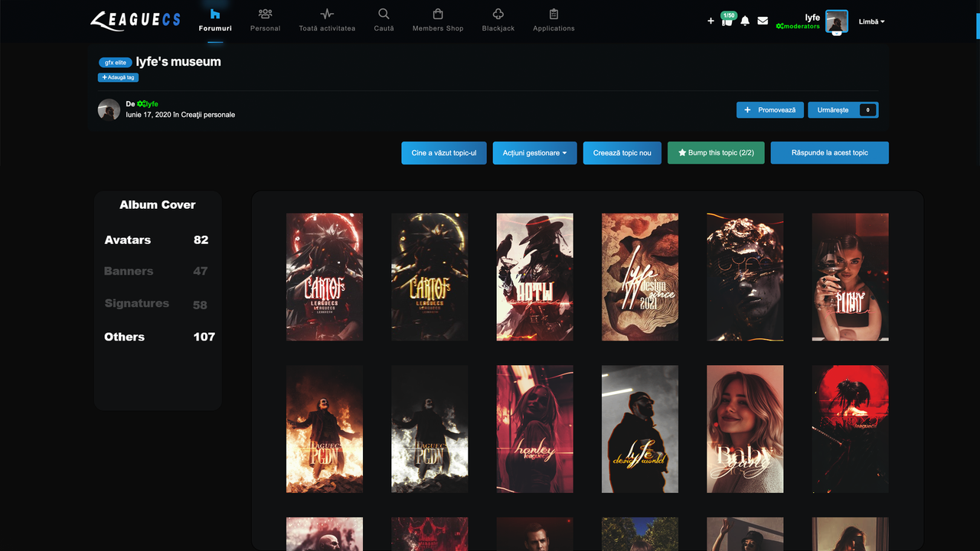Click the Caută magnifier icon
The image size is (980, 551).
384,14
